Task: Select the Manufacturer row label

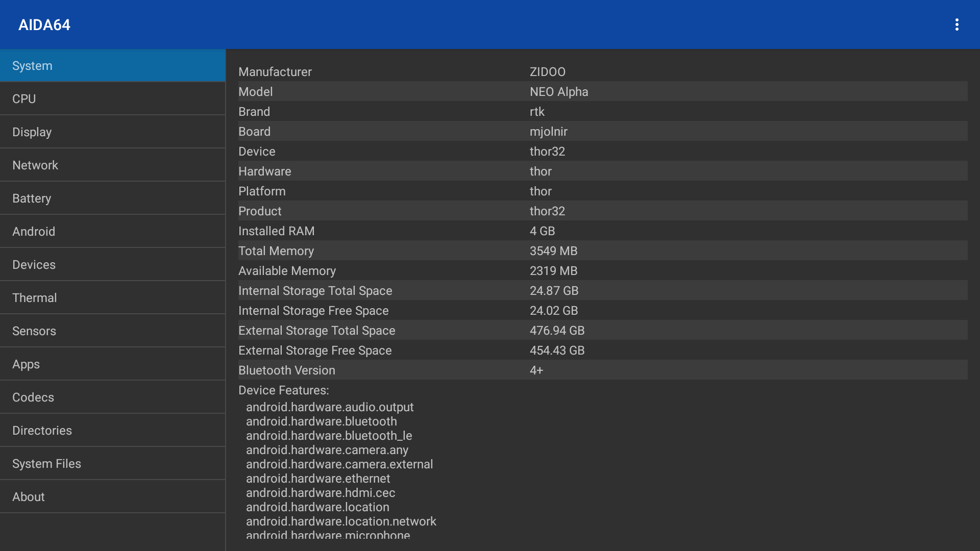Action: [x=275, y=72]
